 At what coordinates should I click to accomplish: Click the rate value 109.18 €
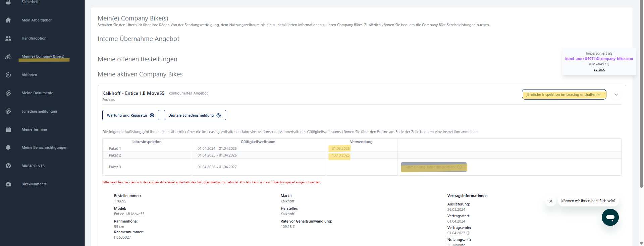288,227
